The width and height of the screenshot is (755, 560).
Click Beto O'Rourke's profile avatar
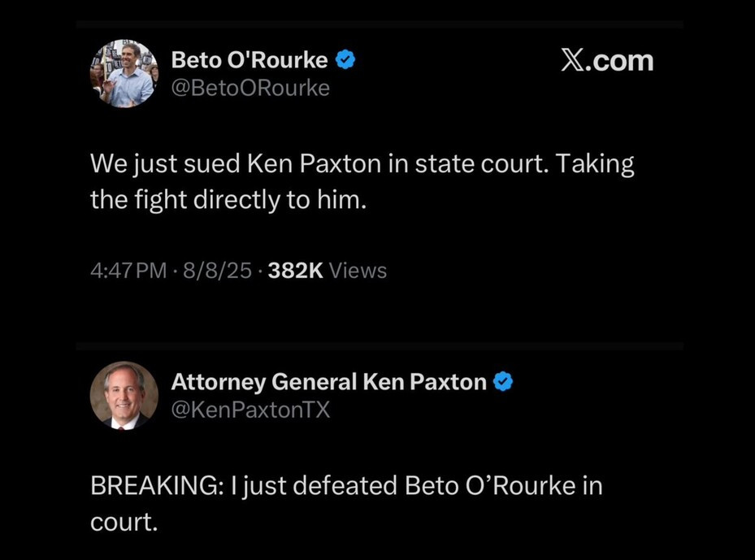click(x=124, y=73)
